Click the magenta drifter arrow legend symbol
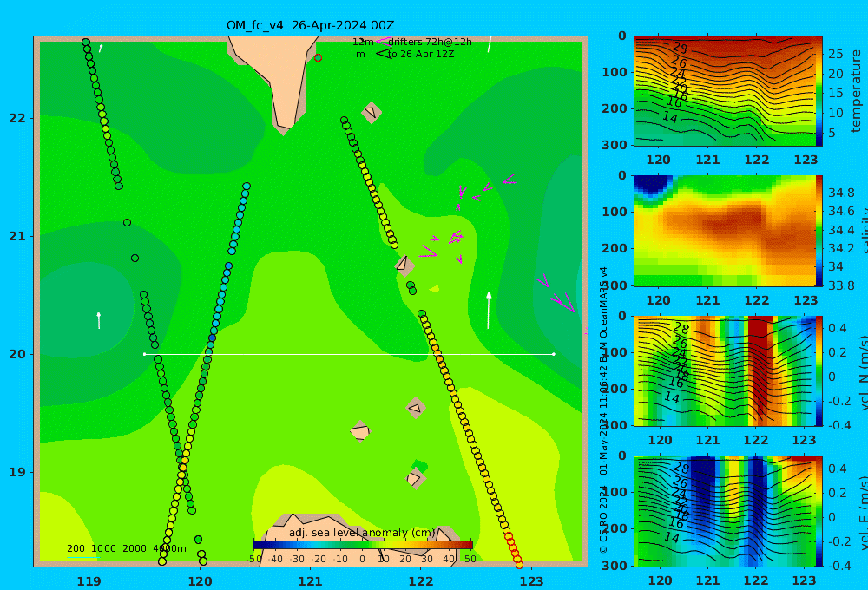The height and width of the screenshot is (590, 868). point(383,42)
